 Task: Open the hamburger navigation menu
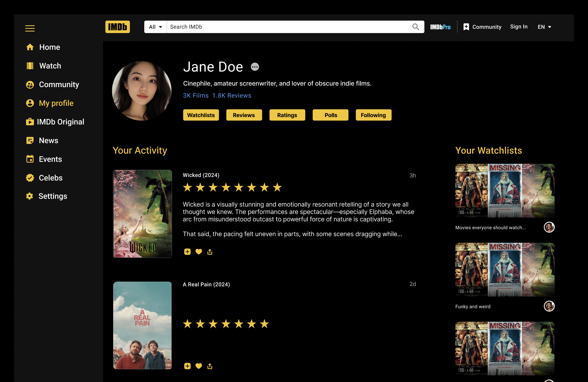[30, 28]
